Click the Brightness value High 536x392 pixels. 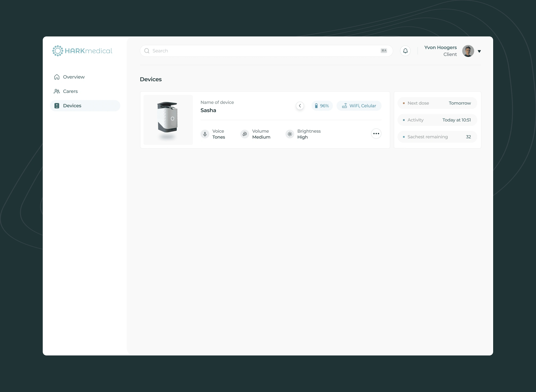click(x=302, y=137)
